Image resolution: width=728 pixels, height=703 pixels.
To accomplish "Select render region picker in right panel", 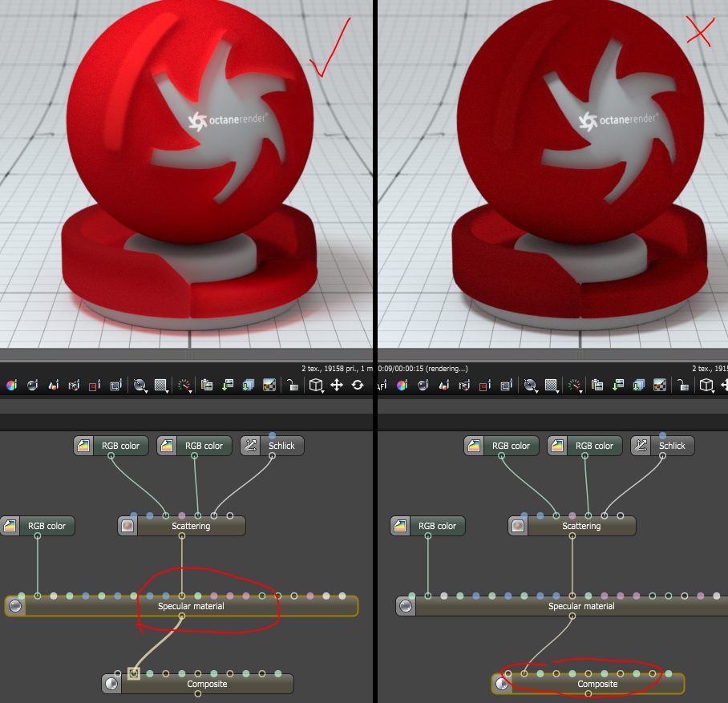I will pos(486,385).
